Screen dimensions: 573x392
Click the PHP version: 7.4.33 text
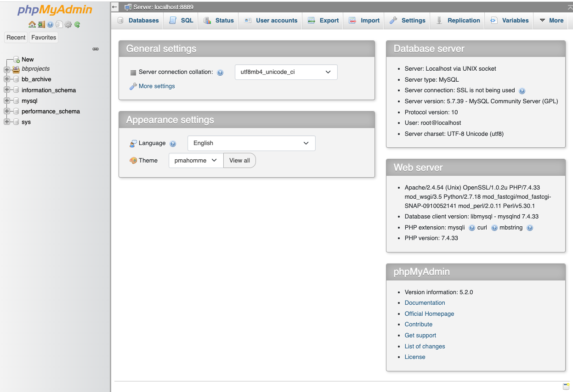point(431,238)
